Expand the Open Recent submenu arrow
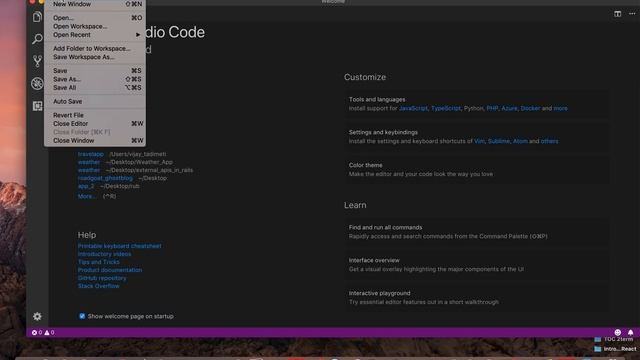The image size is (640, 360). (138, 35)
